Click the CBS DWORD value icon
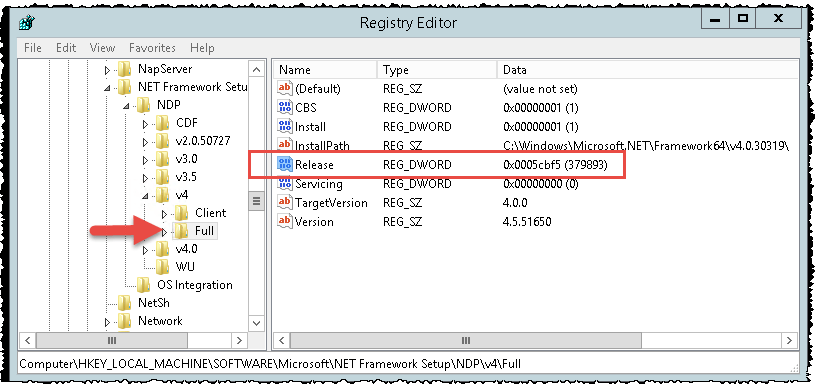The width and height of the screenshot is (815, 388). point(285,108)
